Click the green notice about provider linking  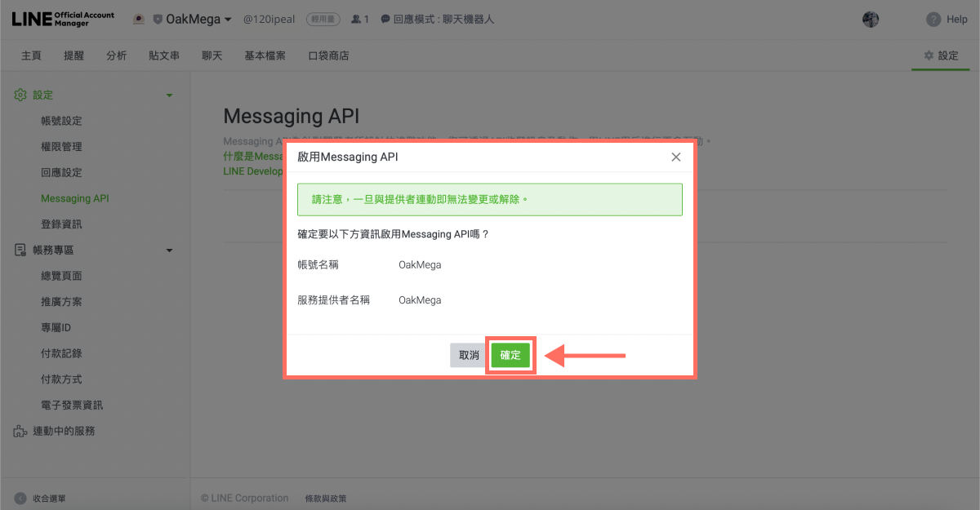point(490,199)
